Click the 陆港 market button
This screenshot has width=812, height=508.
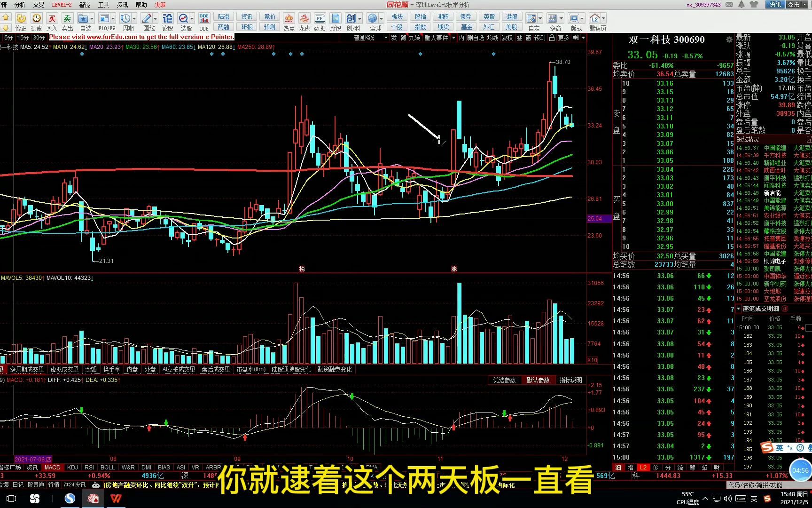224,16
